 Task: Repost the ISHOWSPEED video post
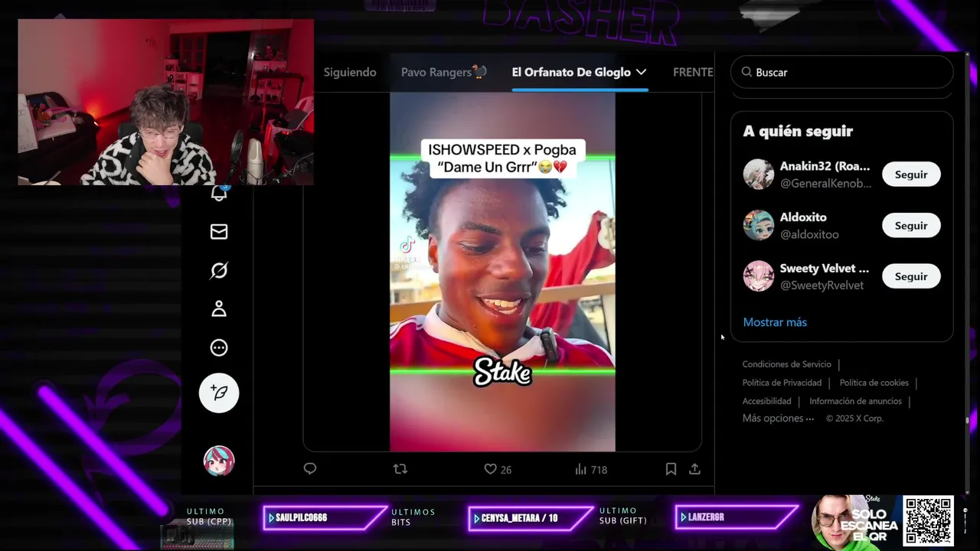coord(400,468)
